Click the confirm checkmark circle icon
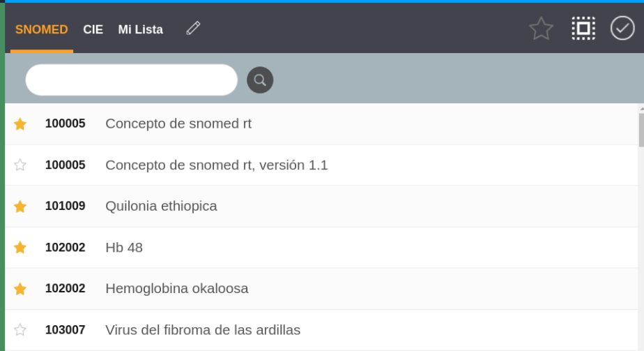 [622, 28]
